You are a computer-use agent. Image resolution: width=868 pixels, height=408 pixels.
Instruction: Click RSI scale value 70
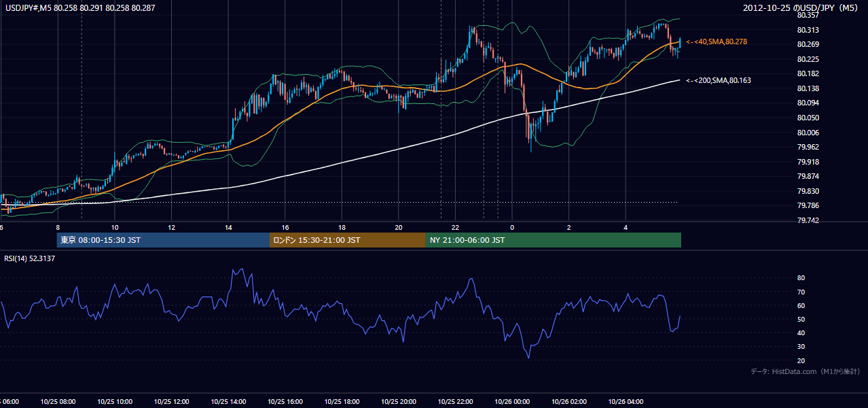[x=801, y=292]
